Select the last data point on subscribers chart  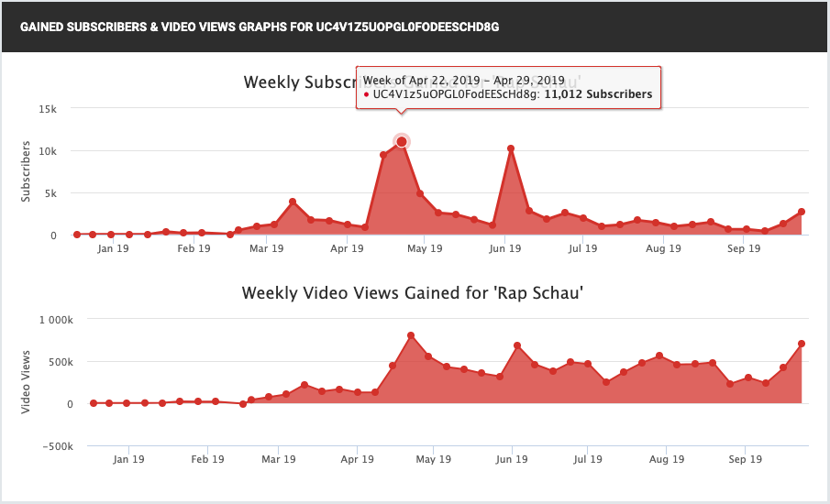coord(802,212)
